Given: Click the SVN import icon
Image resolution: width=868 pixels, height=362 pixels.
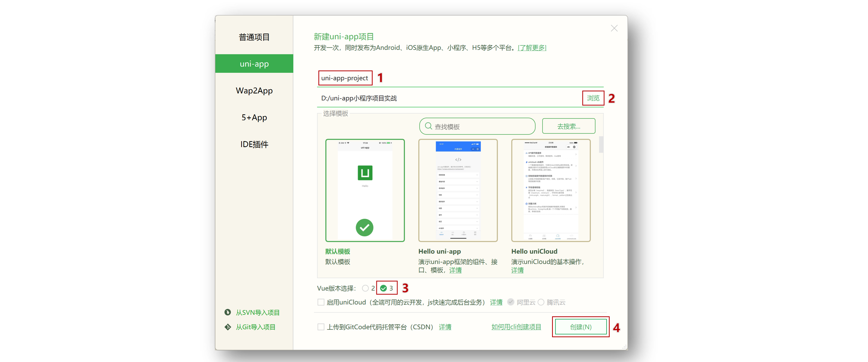Looking at the screenshot, I should [228, 312].
